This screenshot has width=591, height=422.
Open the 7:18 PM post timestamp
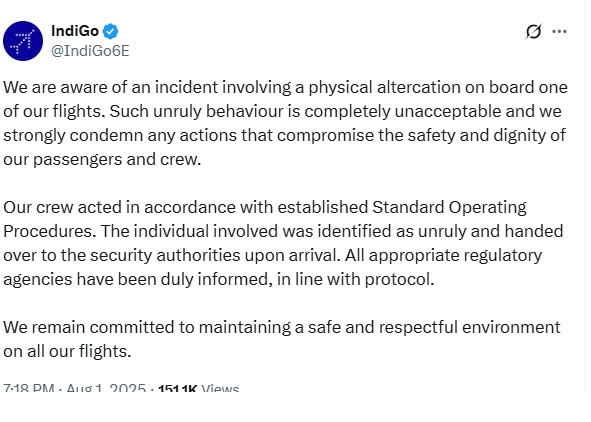coord(29,388)
